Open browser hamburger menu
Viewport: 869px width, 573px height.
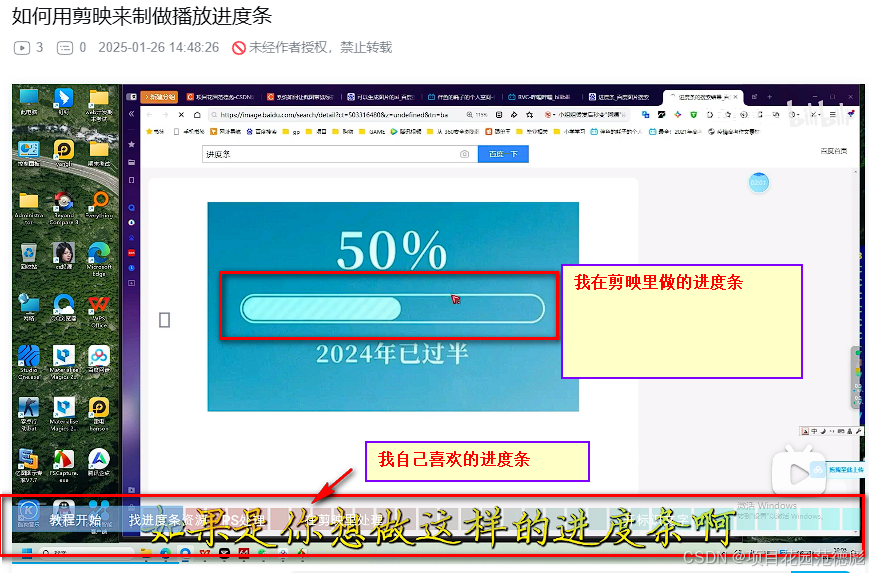click(x=832, y=115)
